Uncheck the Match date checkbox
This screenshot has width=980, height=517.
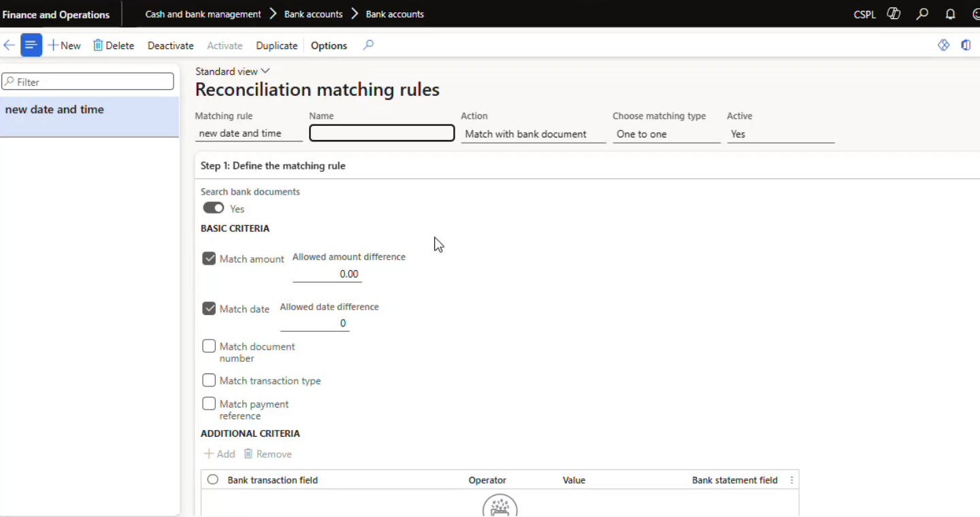coord(209,308)
